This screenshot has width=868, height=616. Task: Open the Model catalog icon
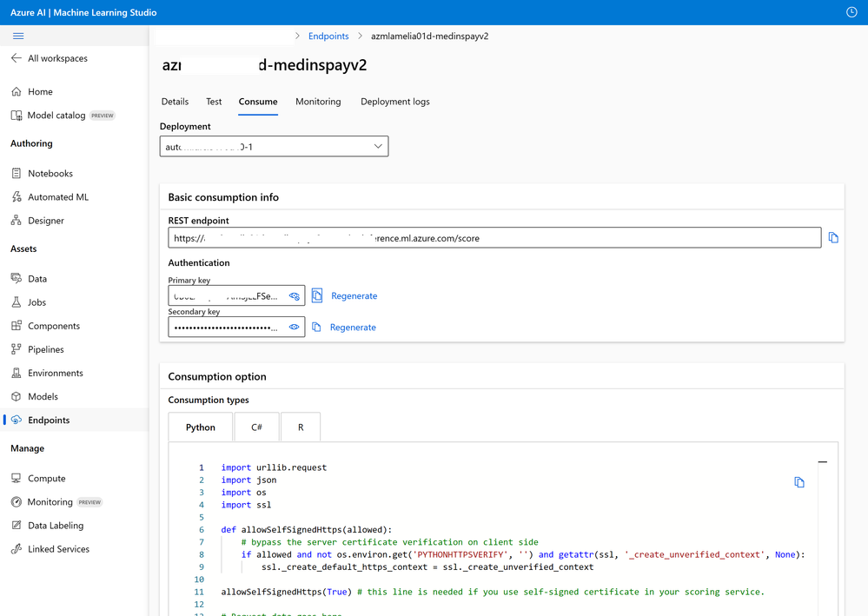pyautogui.click(x=17, y=115)
